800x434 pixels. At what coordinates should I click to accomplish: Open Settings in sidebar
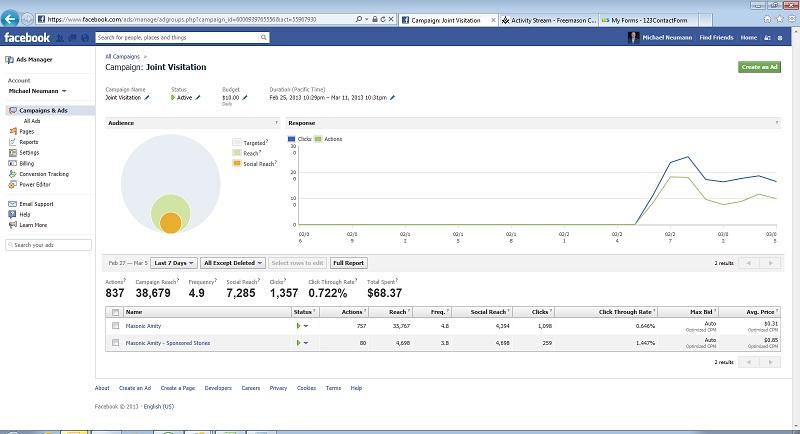(x=29, y=153)
